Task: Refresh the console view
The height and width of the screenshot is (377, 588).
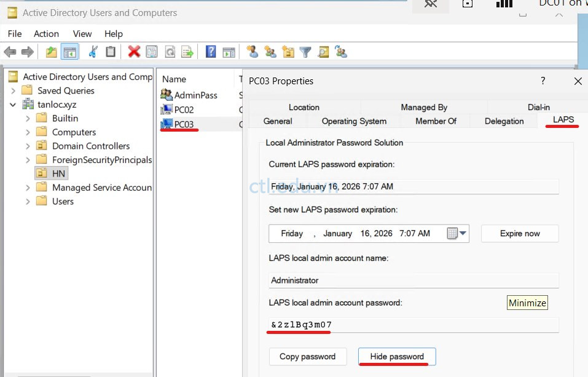Action: coord(170,52)
